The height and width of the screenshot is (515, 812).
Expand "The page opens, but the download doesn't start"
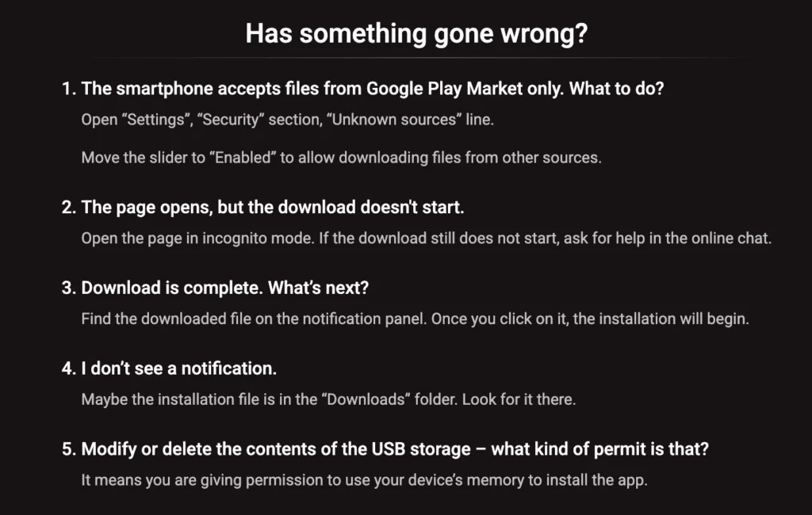pos(273,208)
